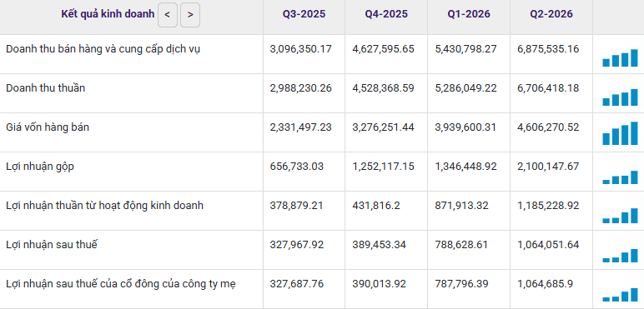This screenshot has width=644, height=309.
Task: Select the 327,967.92 value in Q3-2025
Action: [296, 245]
